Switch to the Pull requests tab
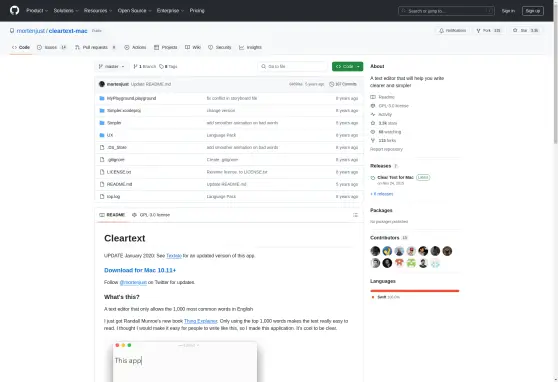 95,47
